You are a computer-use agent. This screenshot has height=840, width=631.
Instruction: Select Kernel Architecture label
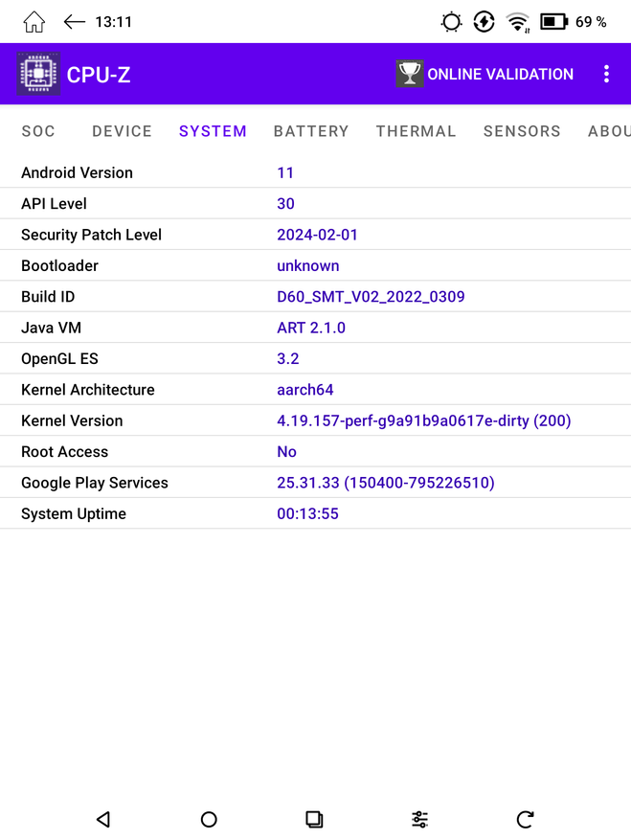pyautogui.click(x=88, y=390)
